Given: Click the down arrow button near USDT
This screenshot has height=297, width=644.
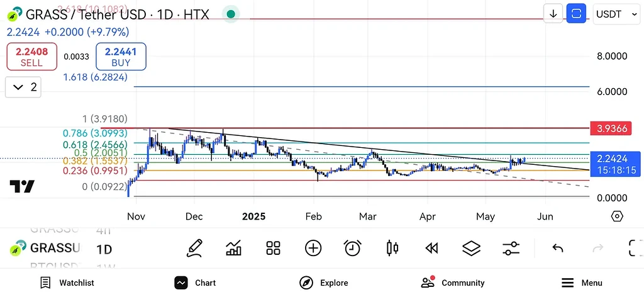Looking at the screenshot, I should 553,14.
